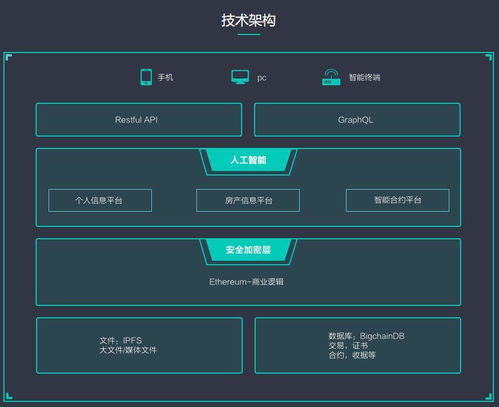Select the Ethereum-商业逻辑 text
This screenshot has width=499, height=407.
click(x=246, y=282)
